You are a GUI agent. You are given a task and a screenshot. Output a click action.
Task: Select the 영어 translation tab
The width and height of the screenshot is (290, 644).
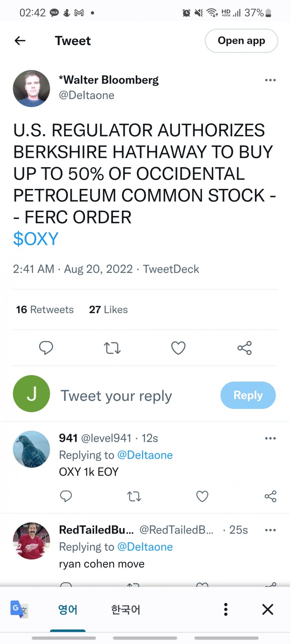(68, 609)
